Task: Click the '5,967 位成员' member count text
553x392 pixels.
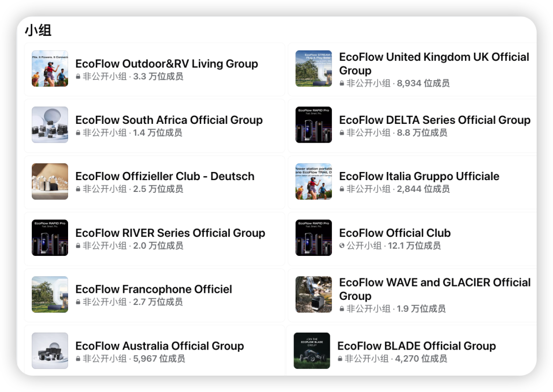Action: click(159, 359)
